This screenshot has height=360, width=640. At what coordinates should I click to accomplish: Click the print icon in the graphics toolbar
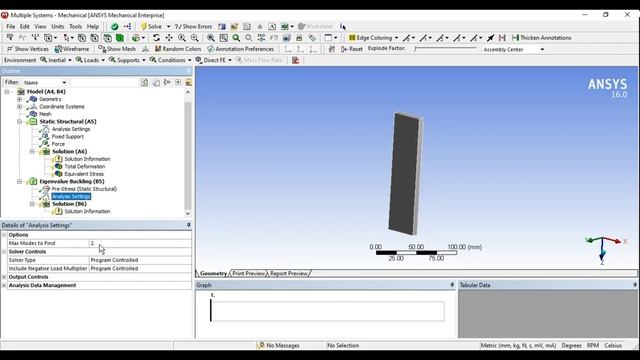point(299,38)
